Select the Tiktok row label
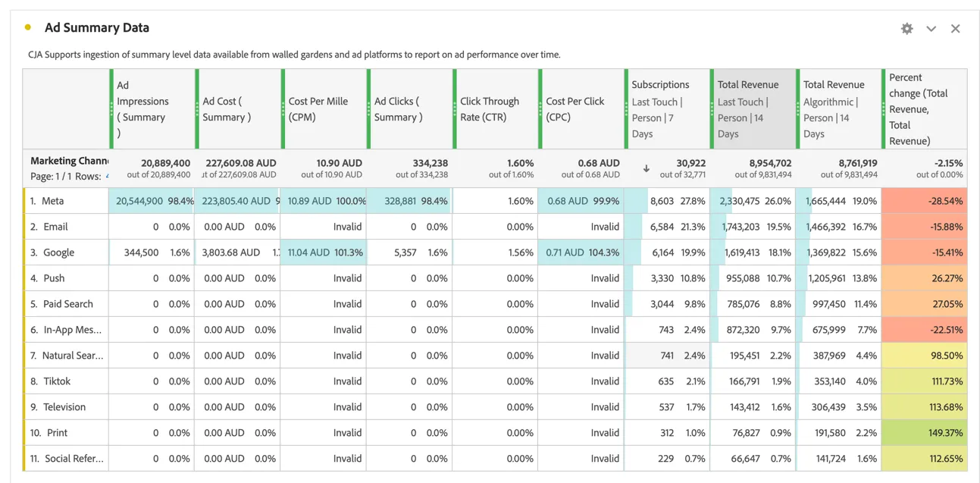The width and height of the screenshot is (980, 483). [57, 381]
